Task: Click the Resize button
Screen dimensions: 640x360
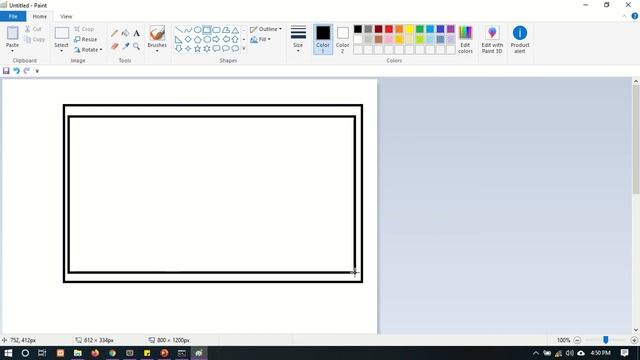Action: click(86, 40)
